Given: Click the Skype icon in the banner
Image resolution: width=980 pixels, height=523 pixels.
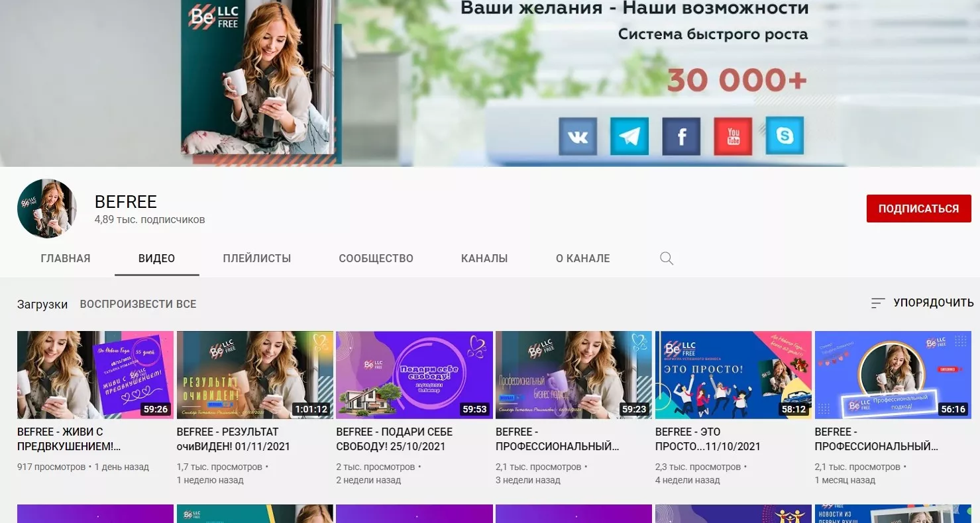Looking at the screenshot, I should (785, 136).
